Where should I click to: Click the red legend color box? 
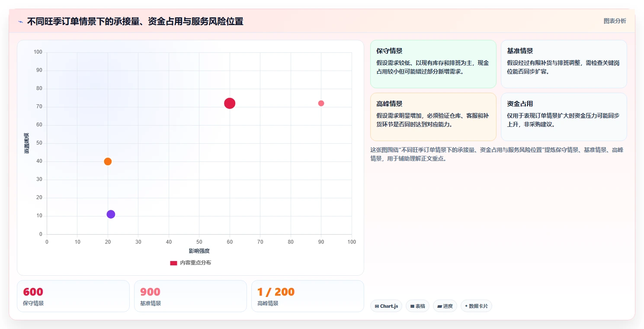[173, 263]
